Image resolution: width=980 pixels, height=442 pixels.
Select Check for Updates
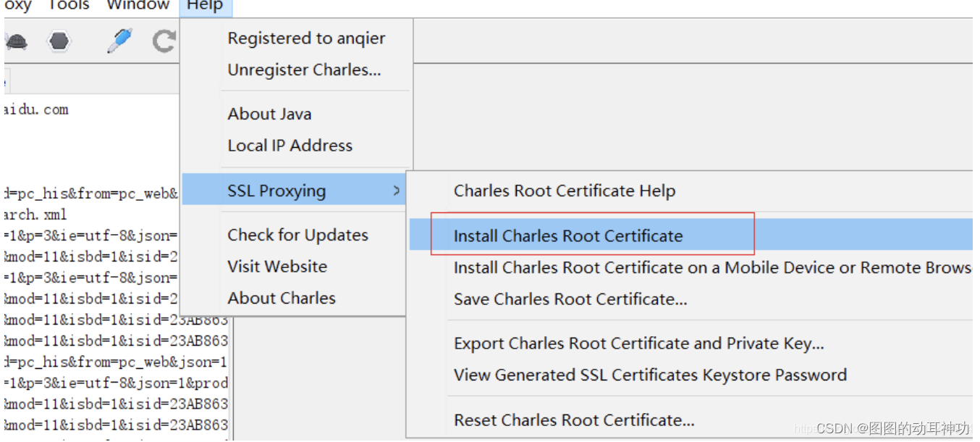(x=297, y=235)
